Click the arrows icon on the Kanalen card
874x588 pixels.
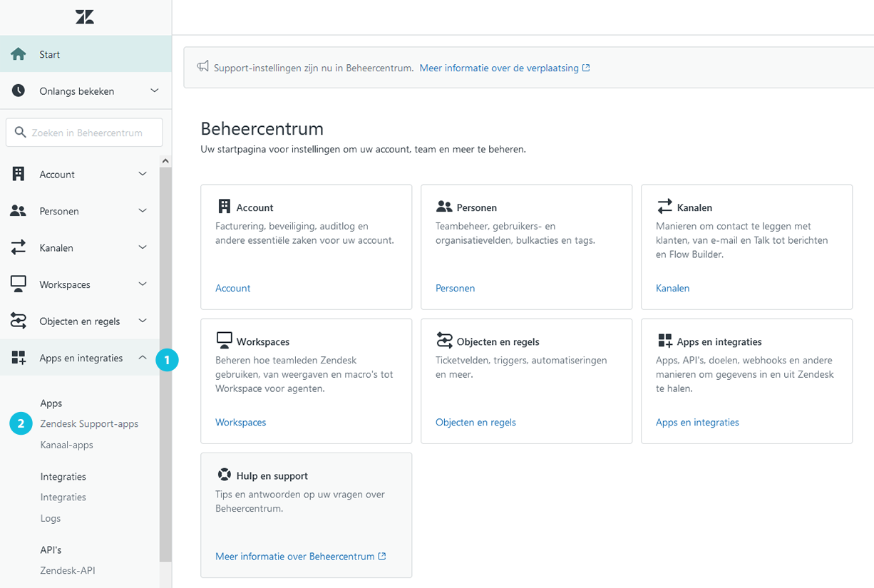pyautogui.click(x=664, y=207)
